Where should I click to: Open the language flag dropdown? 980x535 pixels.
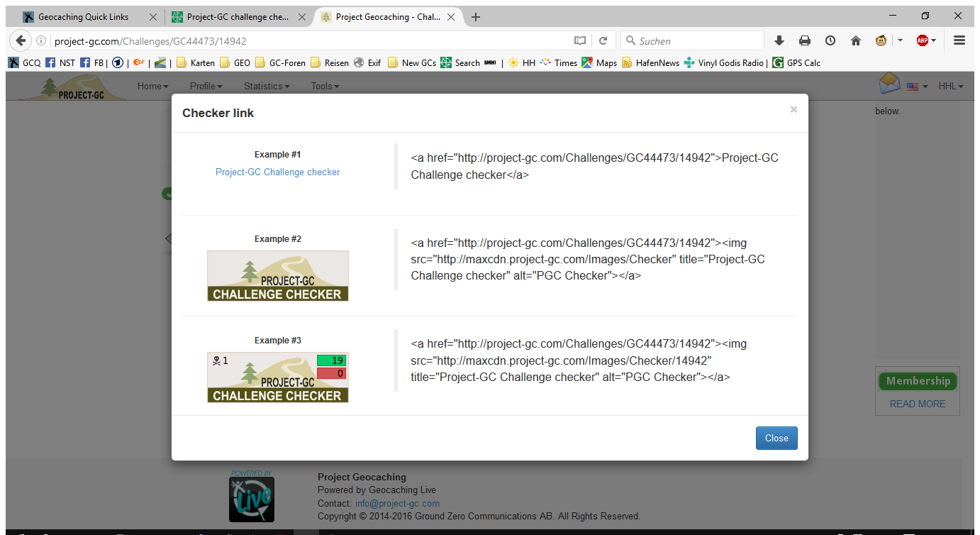(917, 87)
